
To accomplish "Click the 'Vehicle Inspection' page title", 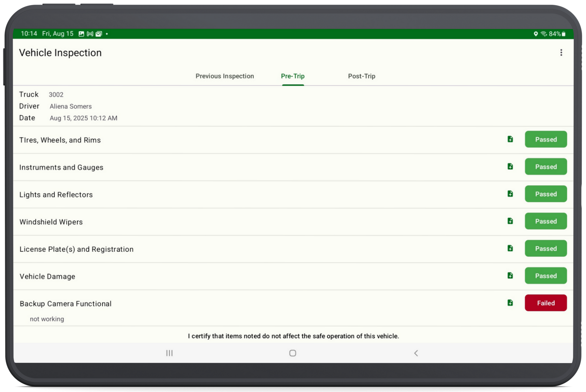I will pos(60,53).
